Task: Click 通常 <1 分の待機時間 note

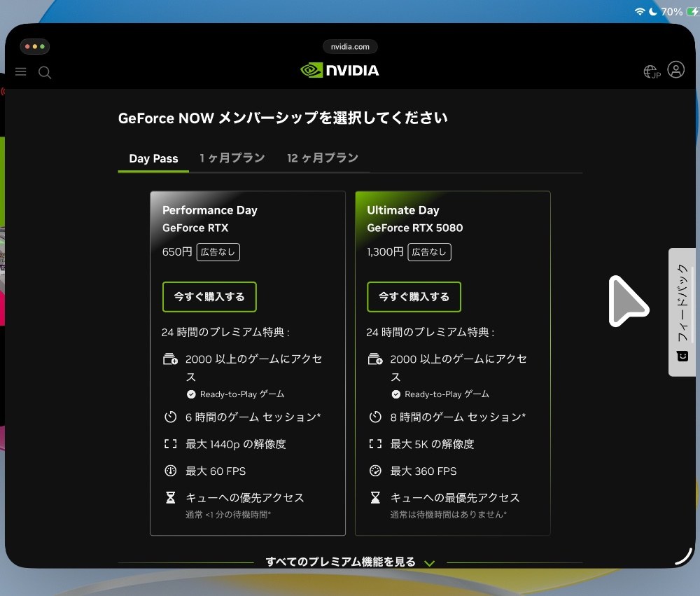Action: 228,515
